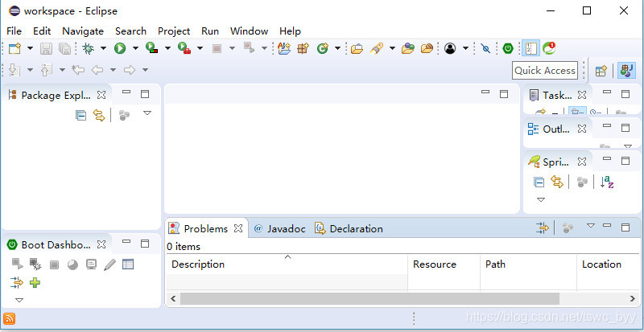Click the Skip All Breakpoints icon
The height and width of the screenshot is (332, 644).
pyautogui.click(x=485, y=48)
